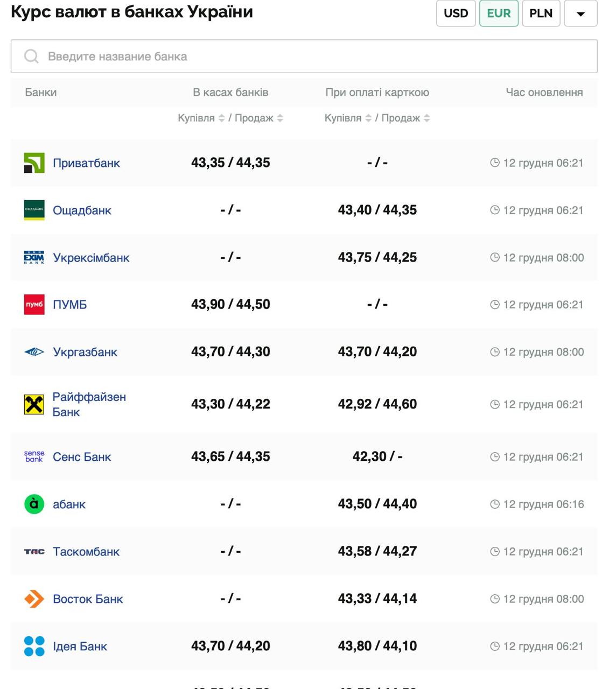
Task: Click the orange Восток Банк logo
Action: click(34, 599)
